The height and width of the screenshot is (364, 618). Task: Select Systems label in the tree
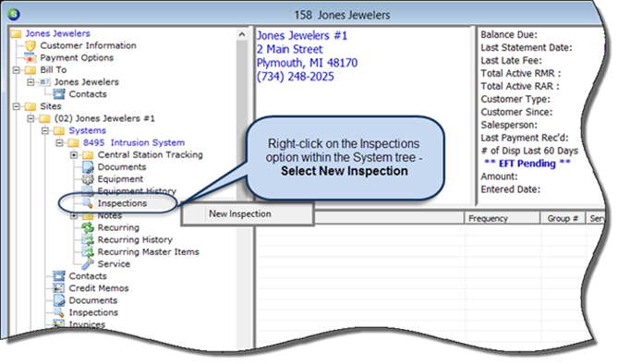87,130
